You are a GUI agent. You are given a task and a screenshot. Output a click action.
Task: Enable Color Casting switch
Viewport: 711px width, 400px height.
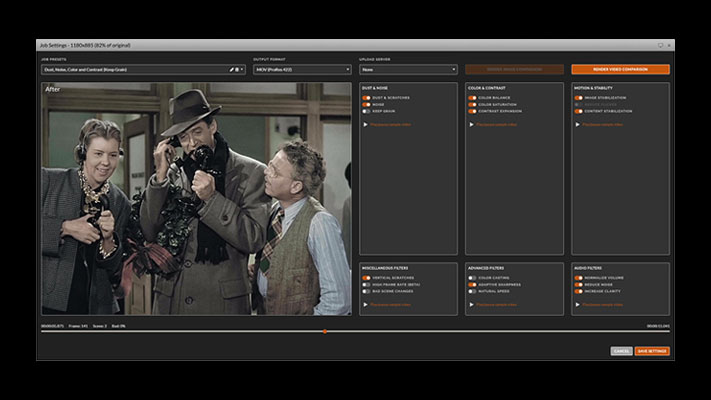[472, 278]
